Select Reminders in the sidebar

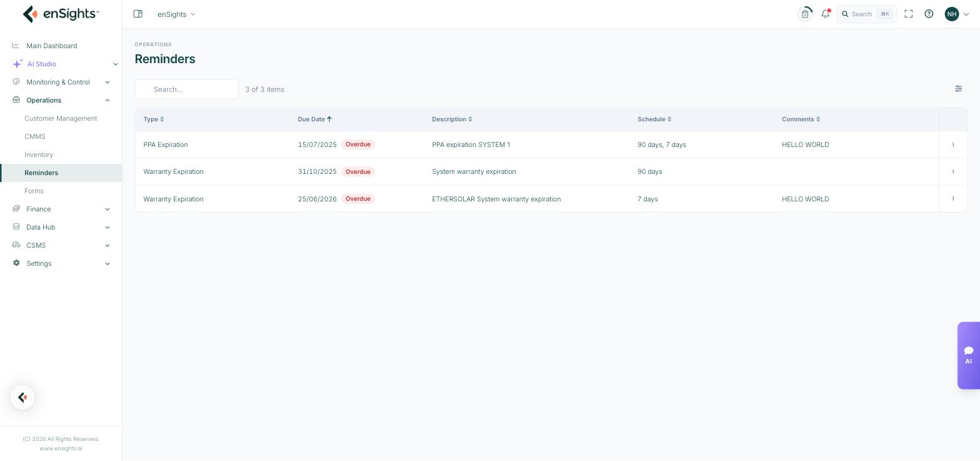[x=61, y=173]
